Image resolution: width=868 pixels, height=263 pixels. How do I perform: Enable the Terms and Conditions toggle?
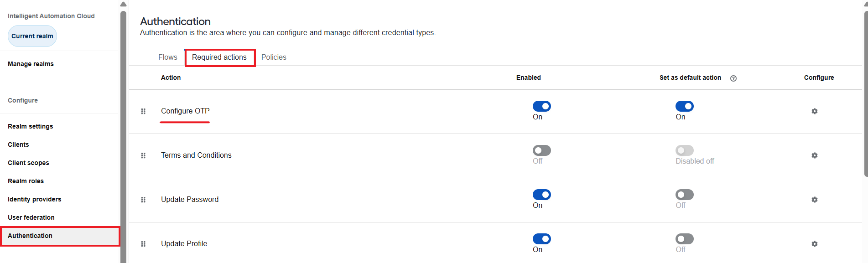(542, 150)
